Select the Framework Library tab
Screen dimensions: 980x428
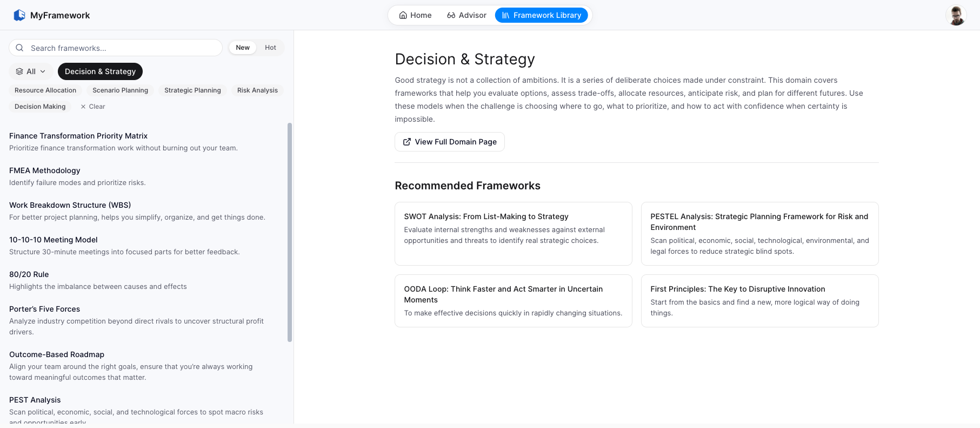tap(541, 15)
